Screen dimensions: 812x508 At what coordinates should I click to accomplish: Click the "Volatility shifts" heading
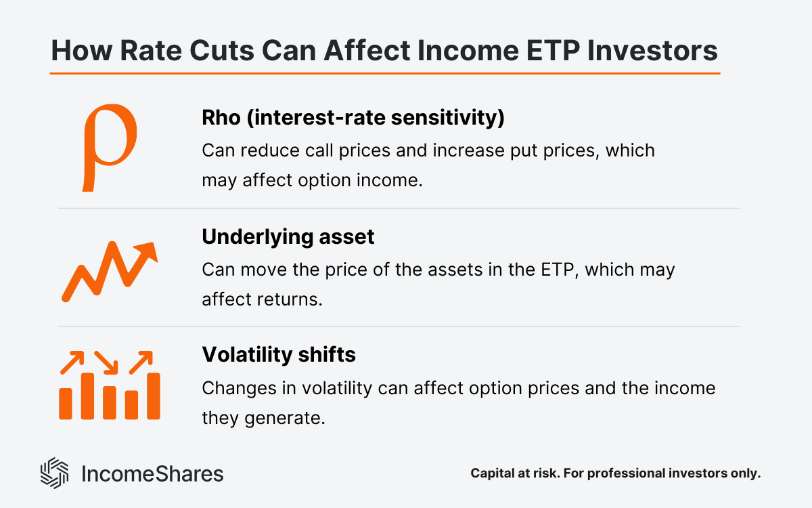pos(279,354)
